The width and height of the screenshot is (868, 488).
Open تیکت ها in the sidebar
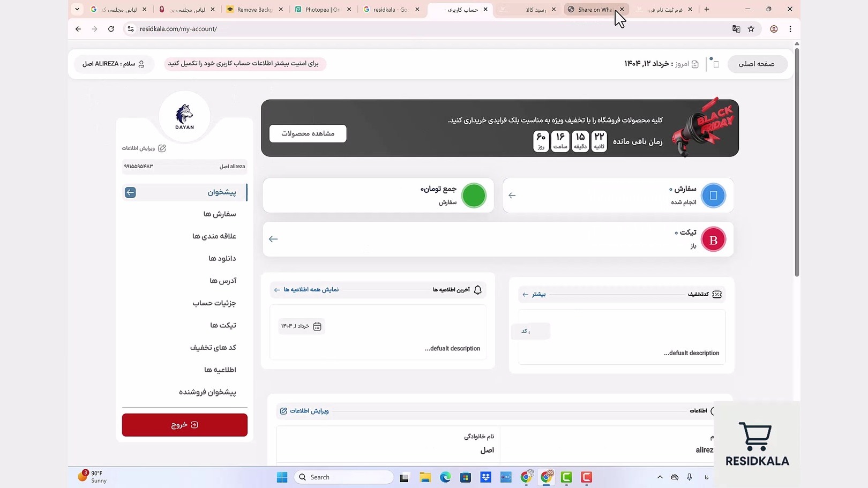[223, 325]
